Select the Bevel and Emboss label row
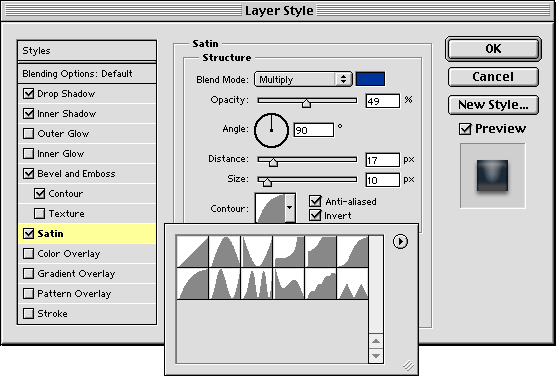The image size is (556, 376). pos(87,173)
